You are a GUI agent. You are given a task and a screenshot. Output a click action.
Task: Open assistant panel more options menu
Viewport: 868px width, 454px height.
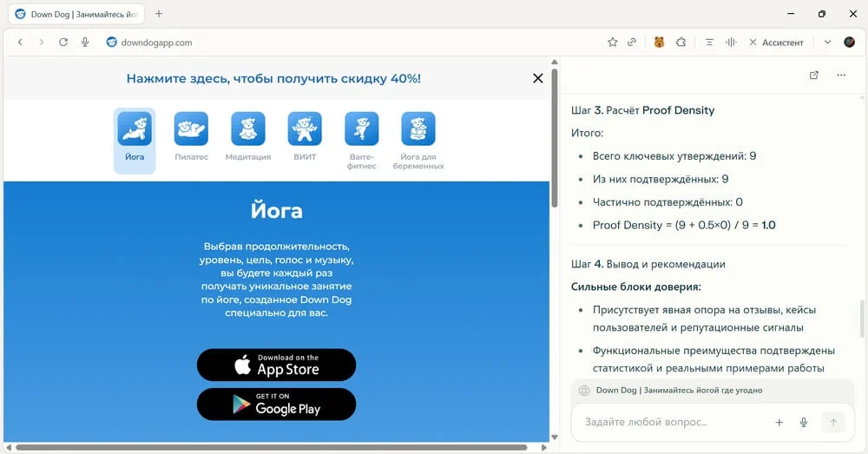(x=841, y=75)
